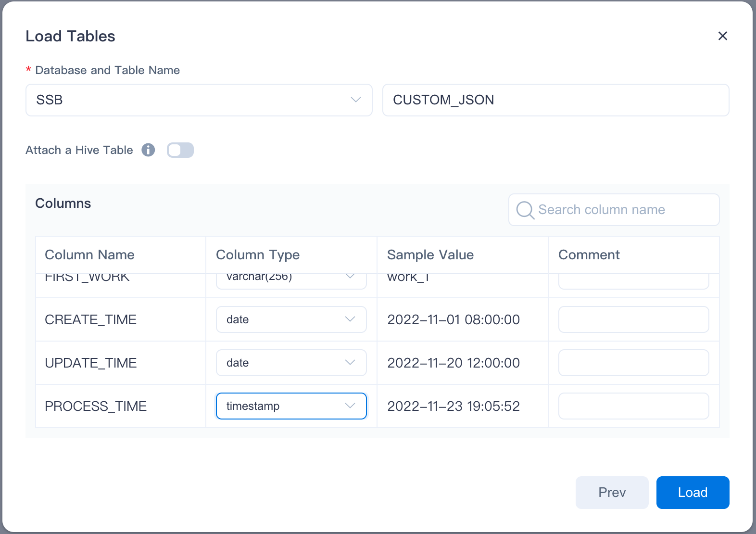Screen dimensions: 756x534
Task: Open FIRST_WORK varchar type dropdown
Action: (291, 280)
